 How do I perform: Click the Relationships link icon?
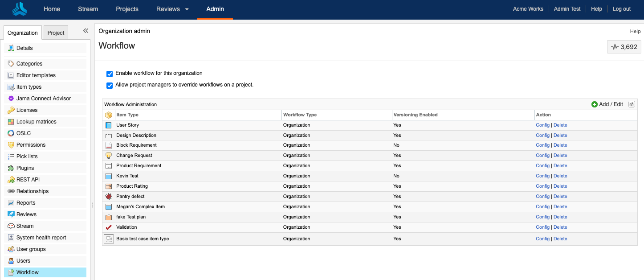[11, 191]
